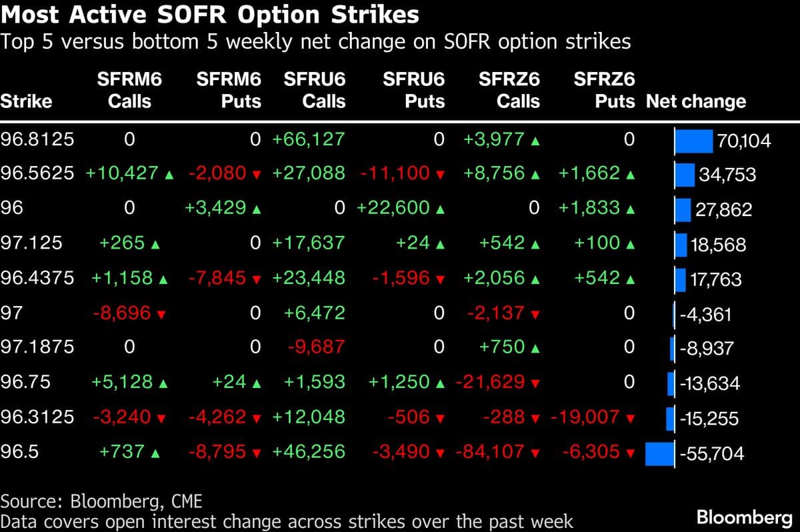Select the red arrow next to -11,100
This screenshot has height=532, width=800.
point(439,175)
